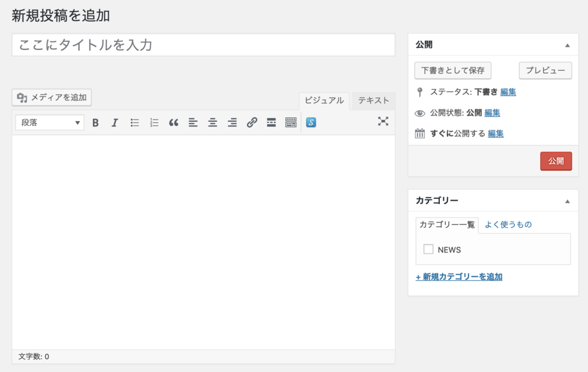Apply blockquote formatting

[x=173, y=122]
